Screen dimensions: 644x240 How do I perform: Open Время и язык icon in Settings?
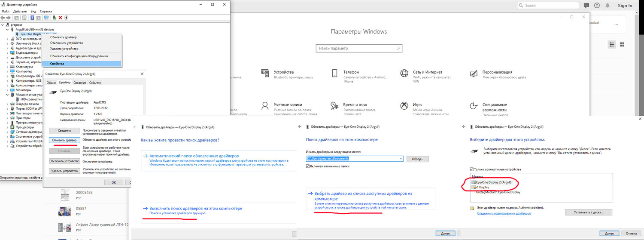point(334,106)
